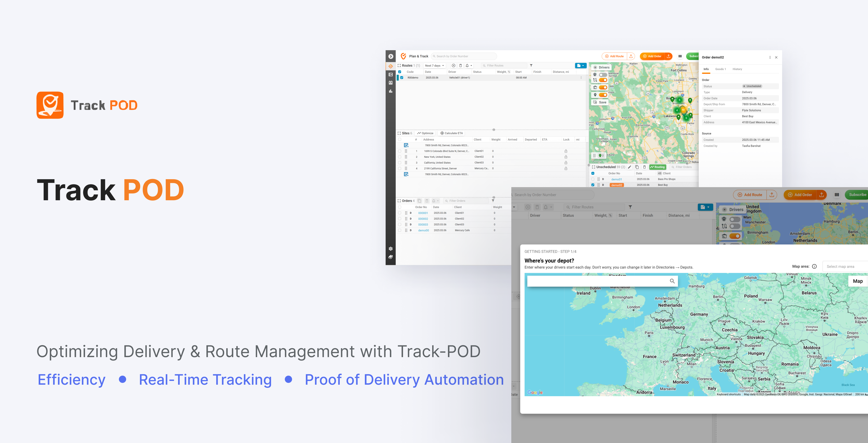Click the Calculate ETA button
The image size is (868, 443).
pos(452,133)
